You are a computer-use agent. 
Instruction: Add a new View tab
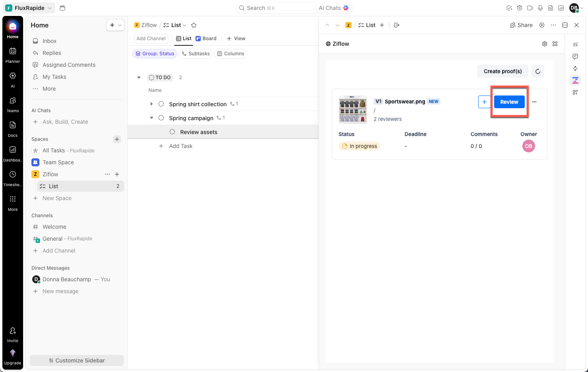[236, 39]
